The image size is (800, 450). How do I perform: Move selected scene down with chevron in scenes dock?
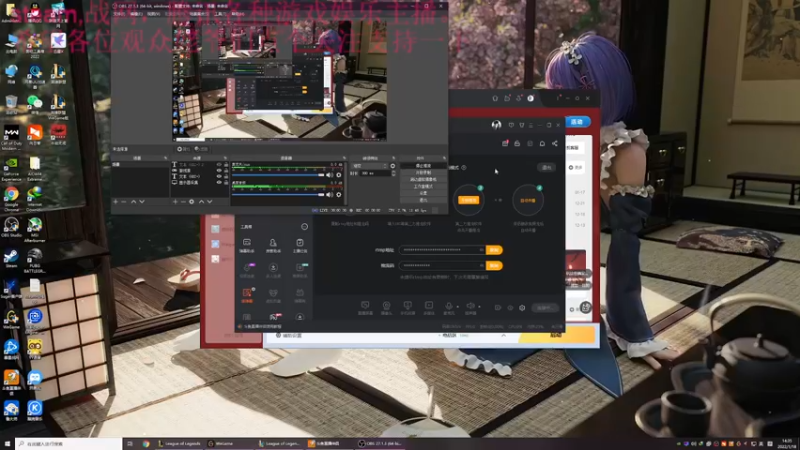point(142,202)
